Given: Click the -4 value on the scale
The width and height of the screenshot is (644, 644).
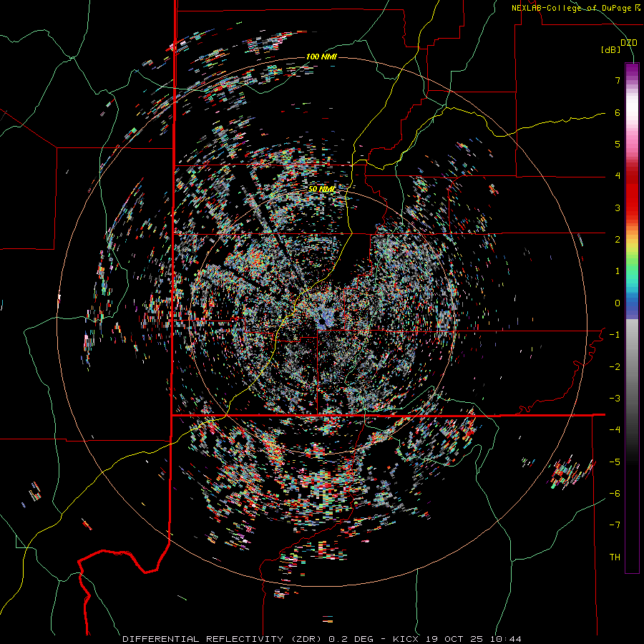Looking at the screenshot, I should (615, 429).
